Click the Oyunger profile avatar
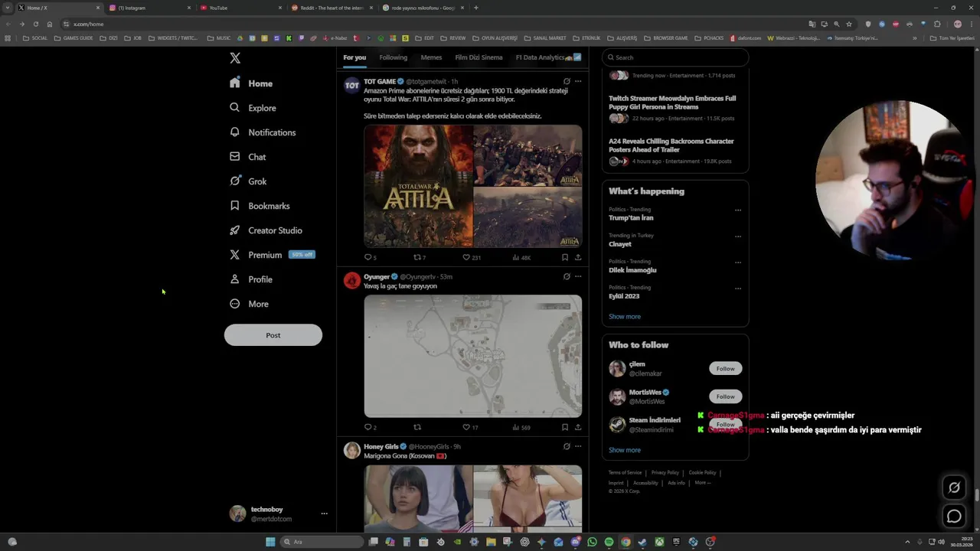The image size is (980, 551). point(352,281)
